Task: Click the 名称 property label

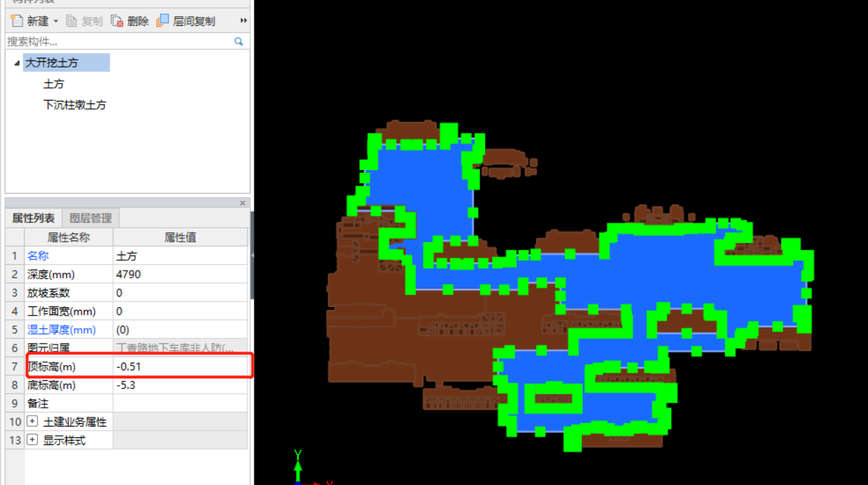Action: pos(38,256)
